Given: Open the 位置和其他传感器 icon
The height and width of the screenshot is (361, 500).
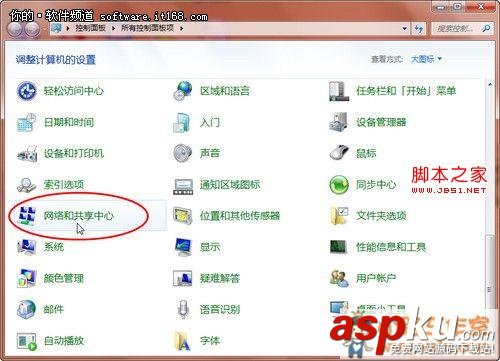Looking at the screenshot, I should pos(183,216).
